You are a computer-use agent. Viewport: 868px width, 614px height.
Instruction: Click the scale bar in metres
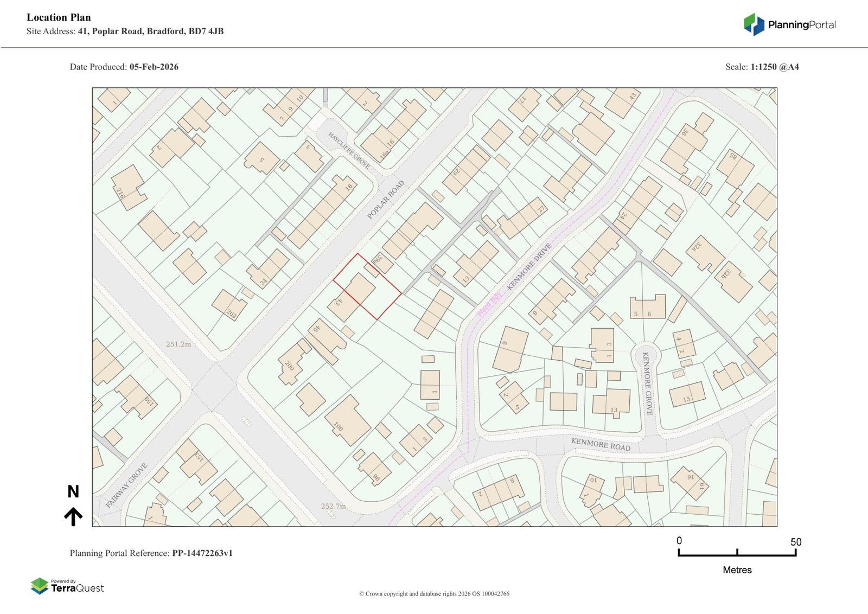[x=737, y=552]
